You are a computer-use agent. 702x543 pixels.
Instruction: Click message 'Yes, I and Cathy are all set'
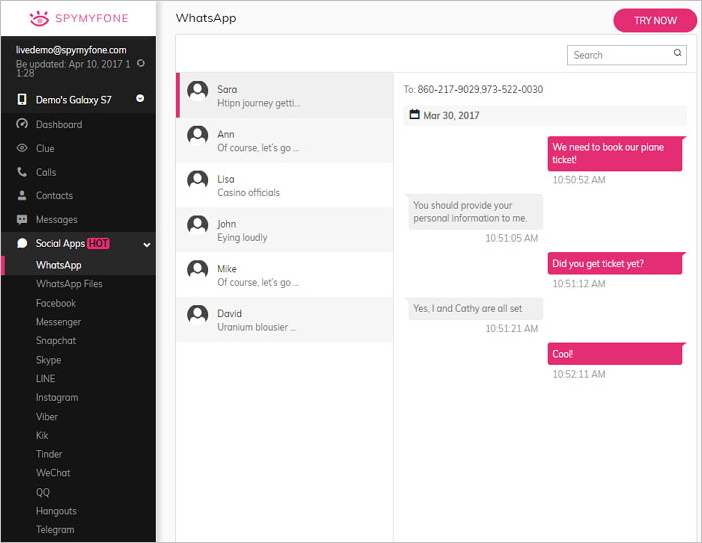pyautogui.click(x=474, y=308)
